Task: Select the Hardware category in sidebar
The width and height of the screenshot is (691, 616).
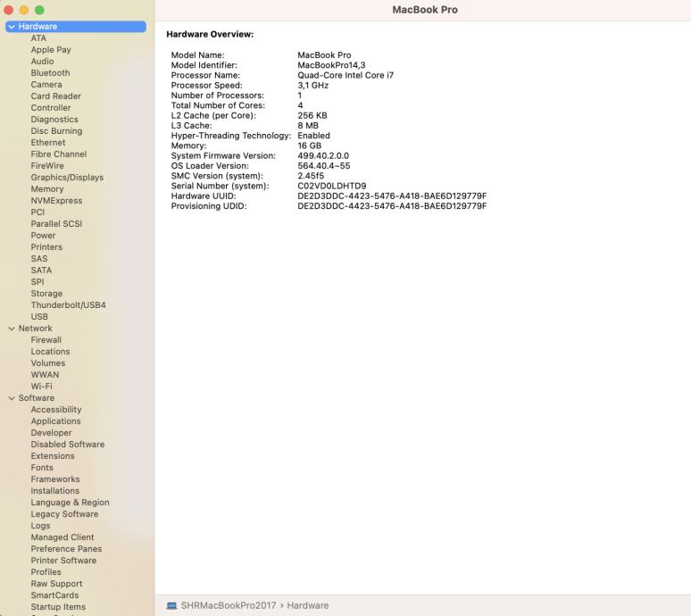Action: (76, 27)
